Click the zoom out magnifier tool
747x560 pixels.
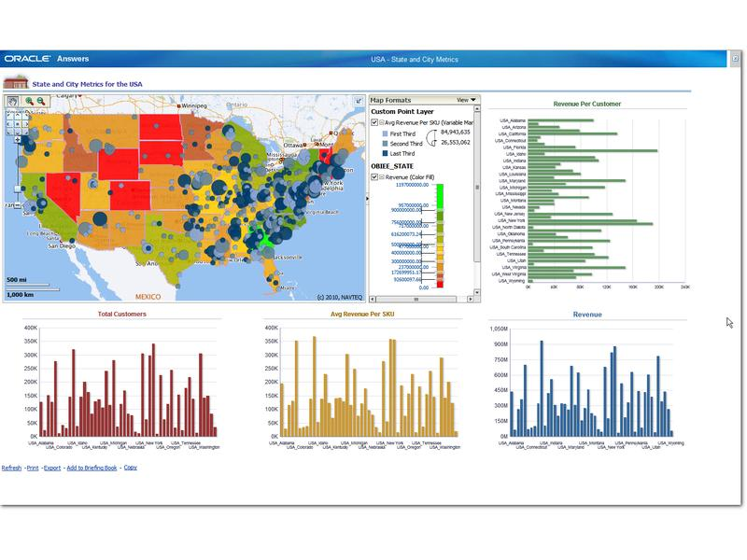(41, 101)
